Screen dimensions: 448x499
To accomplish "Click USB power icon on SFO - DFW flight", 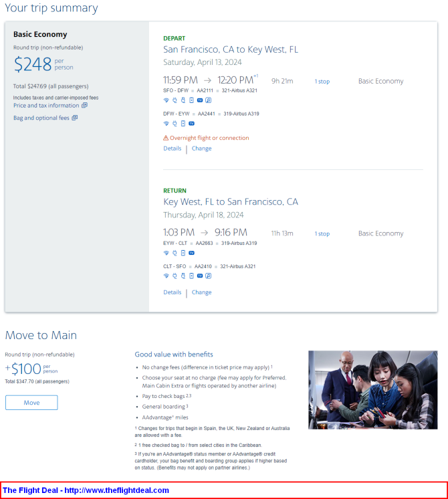I will [x=183, y=100].
